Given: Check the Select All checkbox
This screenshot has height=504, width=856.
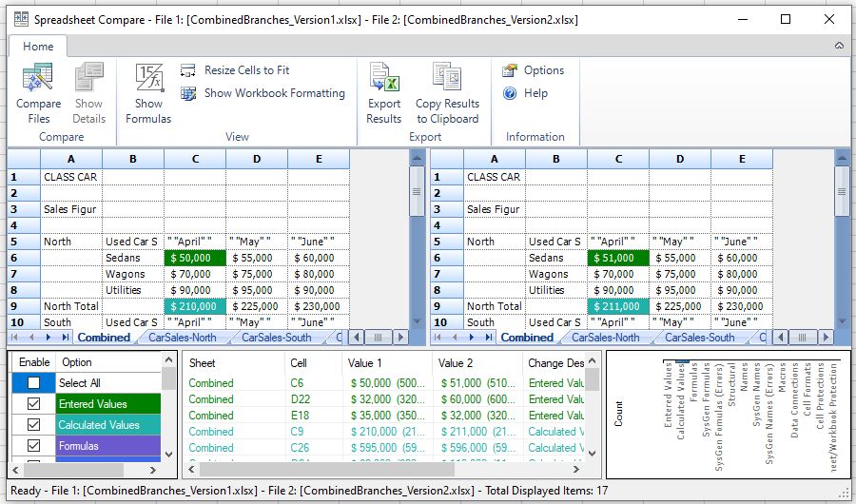Looking at the screenshot, I should pos(34,383).
